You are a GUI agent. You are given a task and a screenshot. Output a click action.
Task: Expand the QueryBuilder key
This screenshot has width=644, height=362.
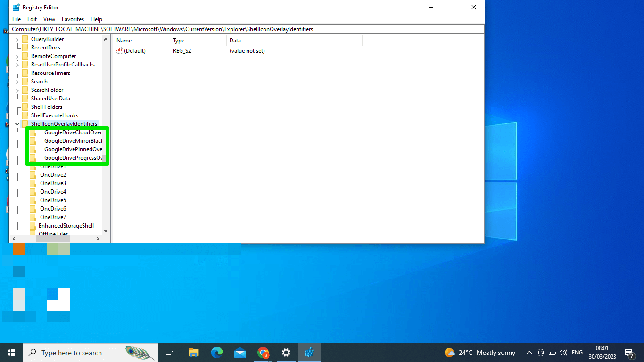17,39
